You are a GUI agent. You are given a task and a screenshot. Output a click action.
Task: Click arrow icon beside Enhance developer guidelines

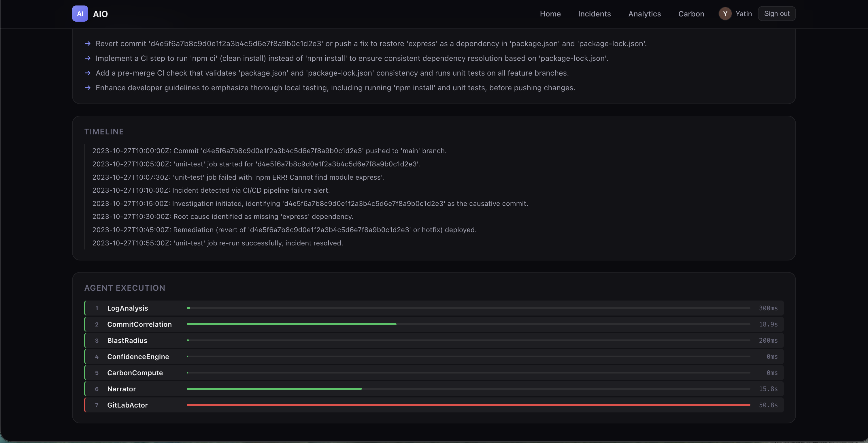coord(88,88)
